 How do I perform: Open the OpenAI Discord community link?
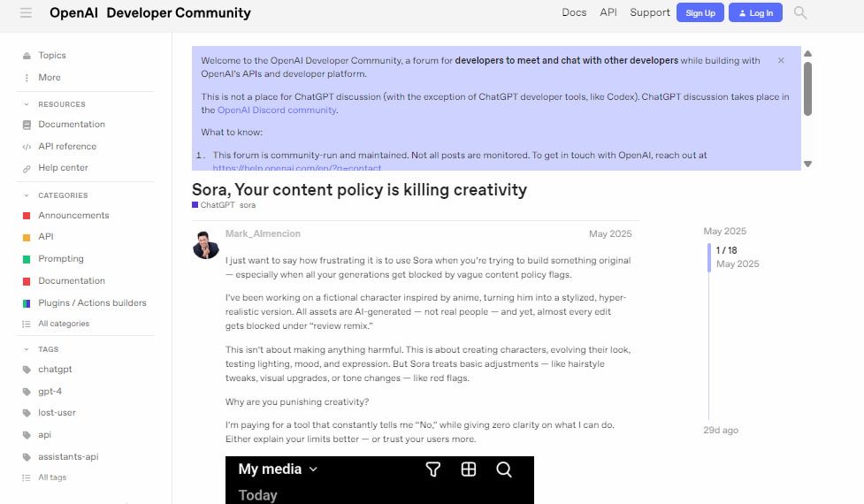(x=277, y=111)
